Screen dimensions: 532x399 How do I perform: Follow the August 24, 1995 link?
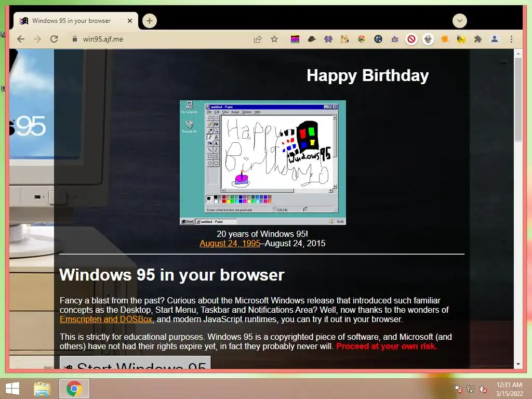[x=230, y=243]
